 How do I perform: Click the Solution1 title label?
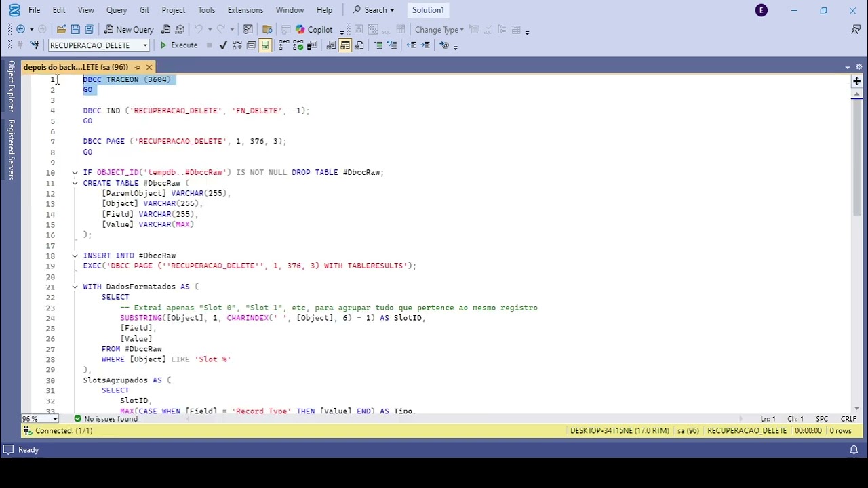(x=428, y=10)
